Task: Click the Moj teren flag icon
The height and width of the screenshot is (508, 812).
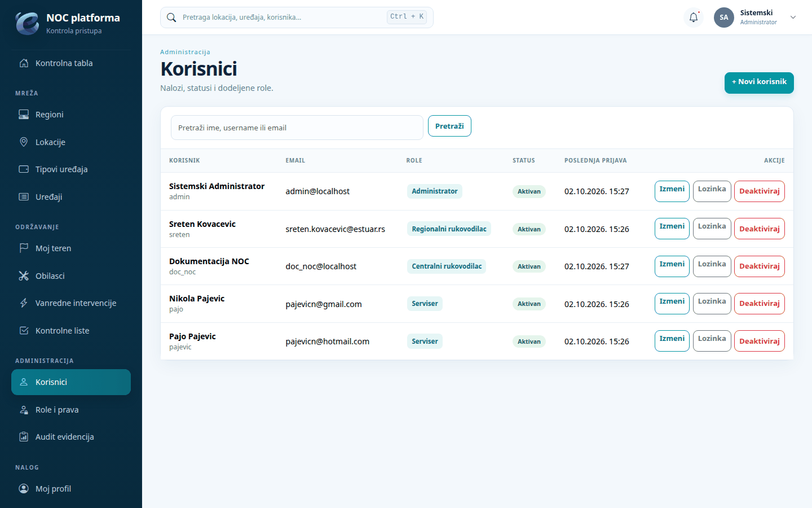Action: tap(24, 248)
